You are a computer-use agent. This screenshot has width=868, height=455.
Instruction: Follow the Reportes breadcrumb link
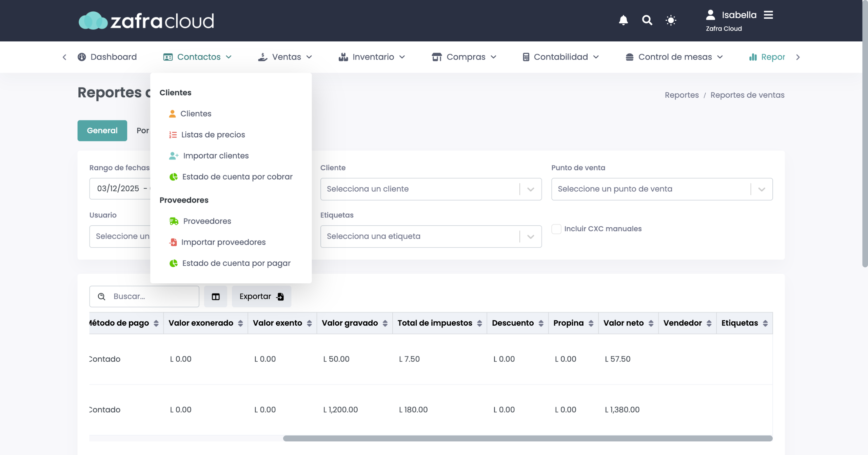(x=682, y=95)
